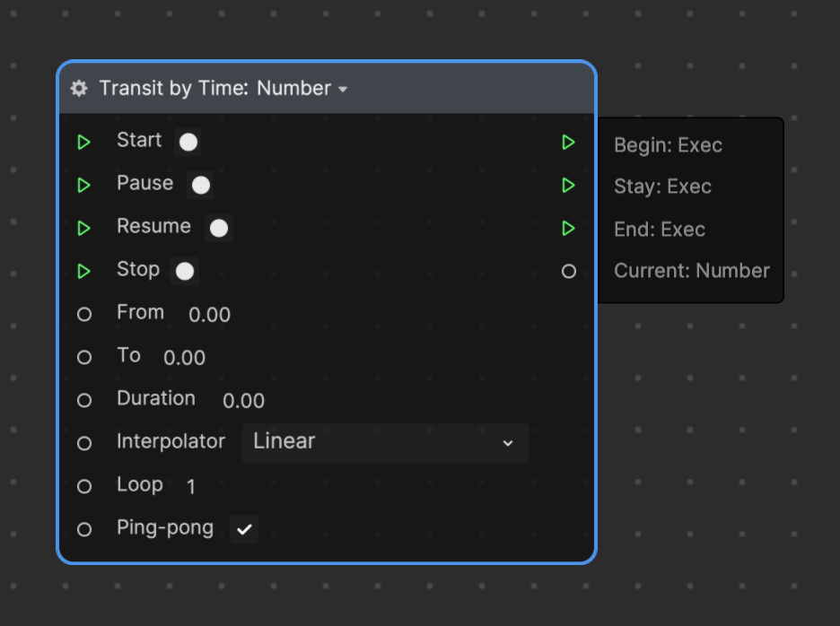
Task: Trigger the Start white circle button
Action: 188,142
